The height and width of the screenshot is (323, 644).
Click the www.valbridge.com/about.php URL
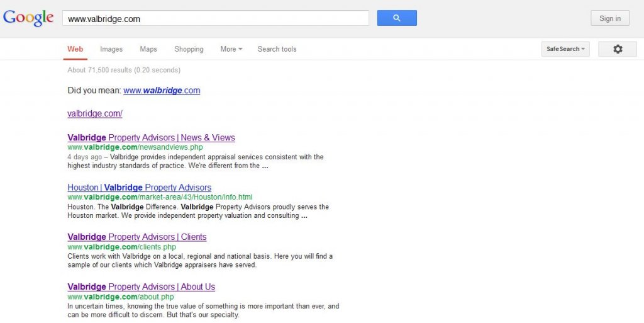coord(121,297)
